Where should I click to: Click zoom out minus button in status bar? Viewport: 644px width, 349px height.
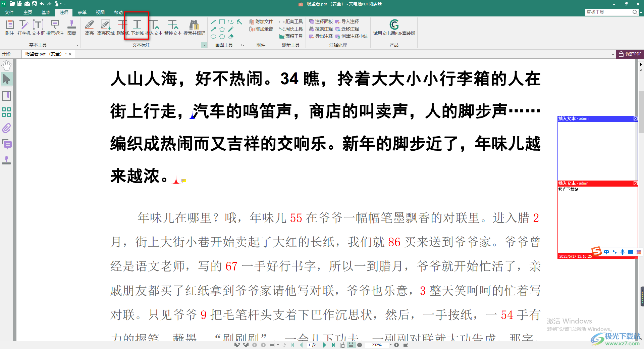coord(360,345)
